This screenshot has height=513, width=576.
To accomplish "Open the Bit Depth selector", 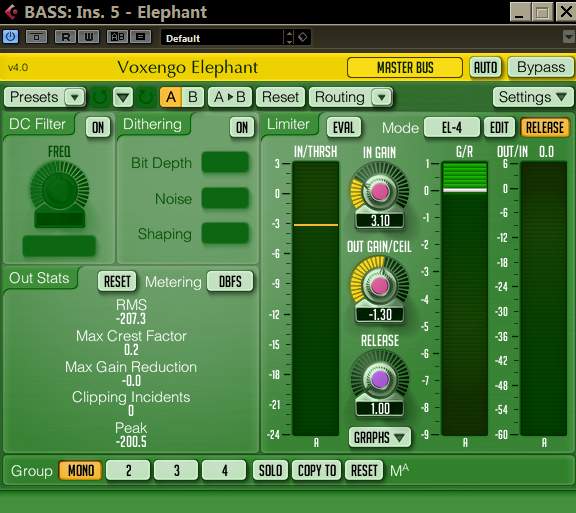I will click(225, 162).
